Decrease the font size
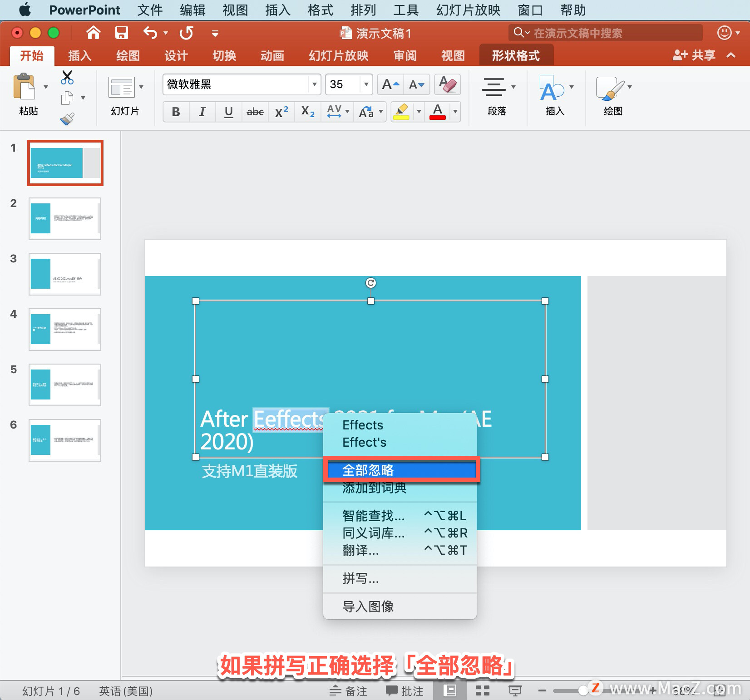This screenshot has height=700, width=750. click(416, 84)
